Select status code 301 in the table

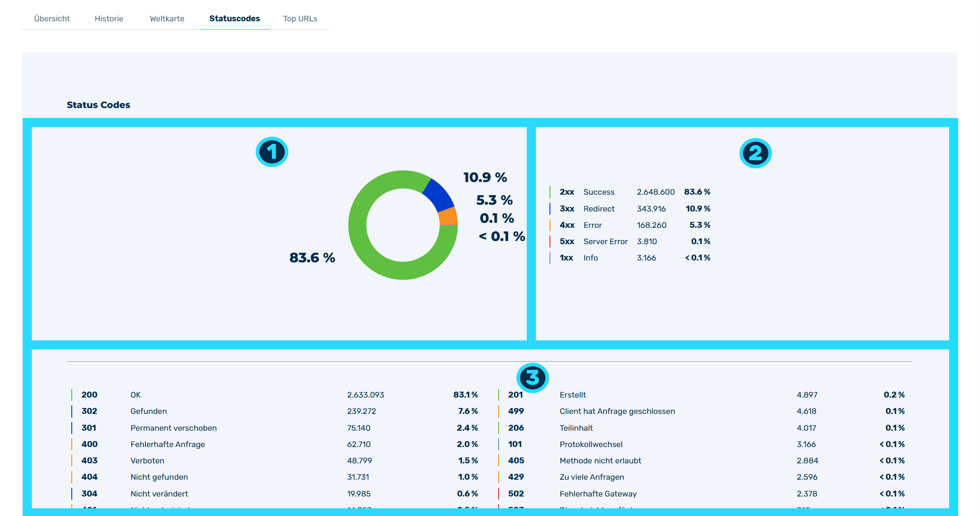[89, 428]
